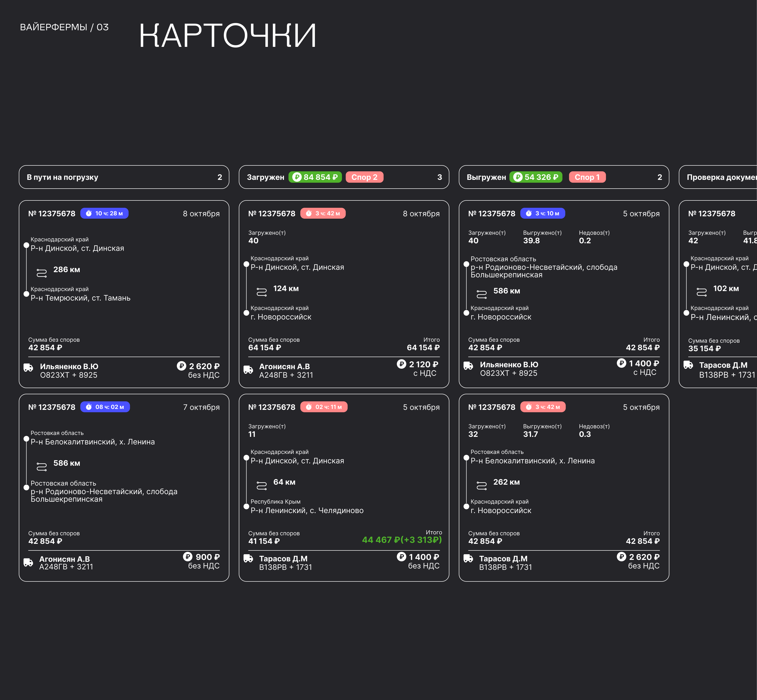757x700 pixels.
Task: Click the green 84 854 ₽ total badge
Action: coord(315,177)
